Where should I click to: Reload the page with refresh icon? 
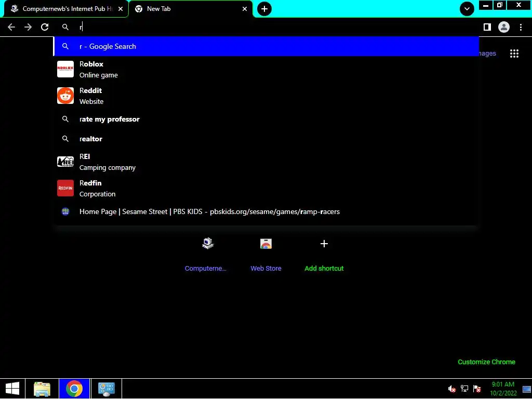pos(45,27)
